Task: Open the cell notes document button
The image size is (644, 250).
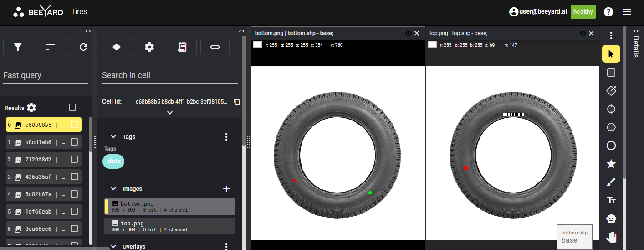Action: click(182, 47)
